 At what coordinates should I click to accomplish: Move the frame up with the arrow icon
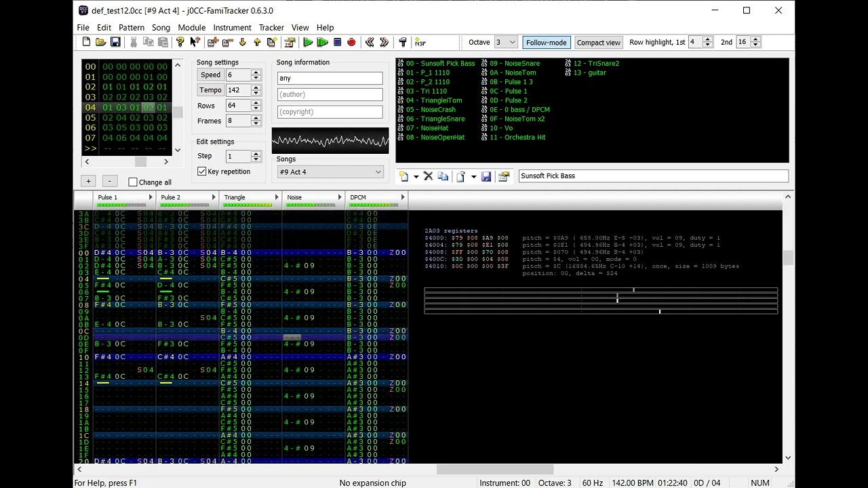coord(257,42)
